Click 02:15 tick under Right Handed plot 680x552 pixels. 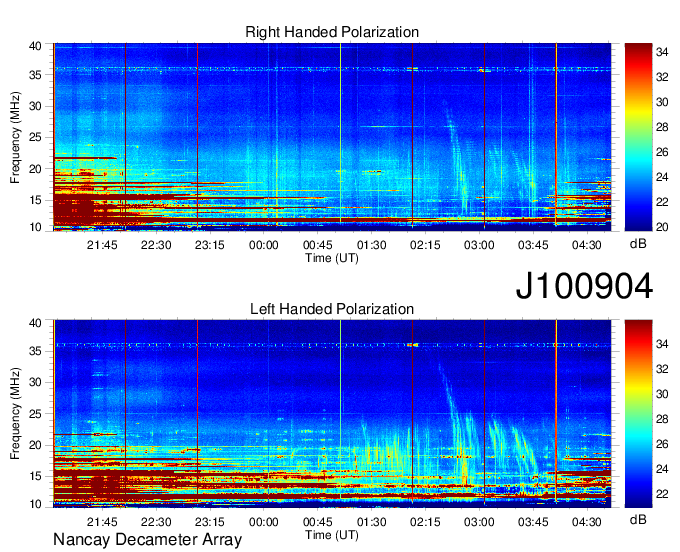pos(425,245)
